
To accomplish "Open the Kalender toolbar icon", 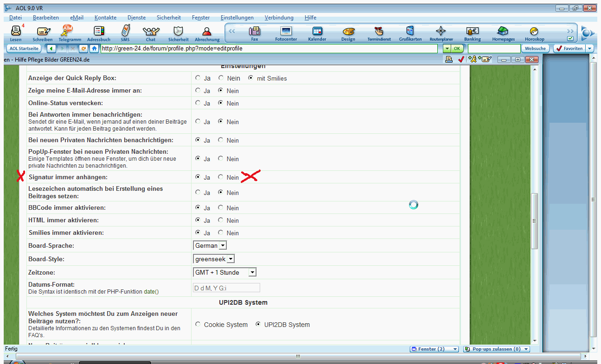I will tap(317, 32).
